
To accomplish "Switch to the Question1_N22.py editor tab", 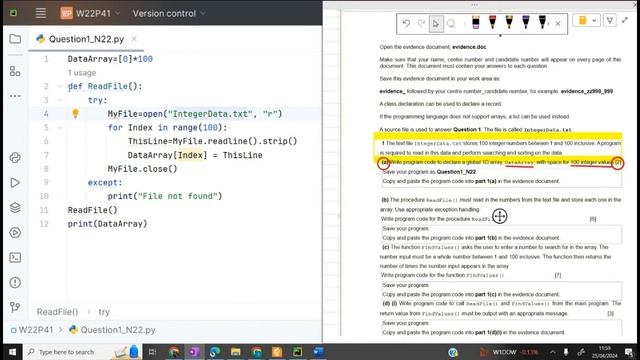I will (86, 39).
